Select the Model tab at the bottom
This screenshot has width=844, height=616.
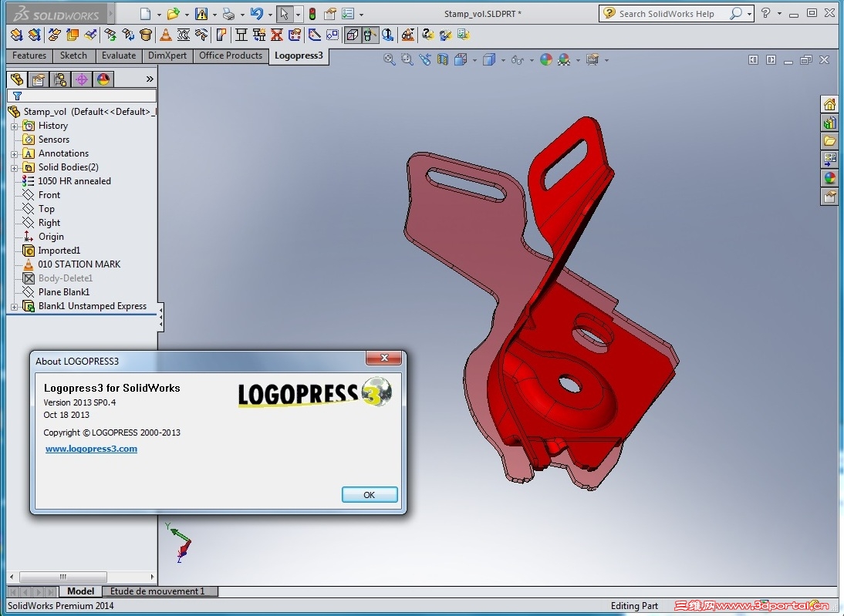[x=81, y=591]
